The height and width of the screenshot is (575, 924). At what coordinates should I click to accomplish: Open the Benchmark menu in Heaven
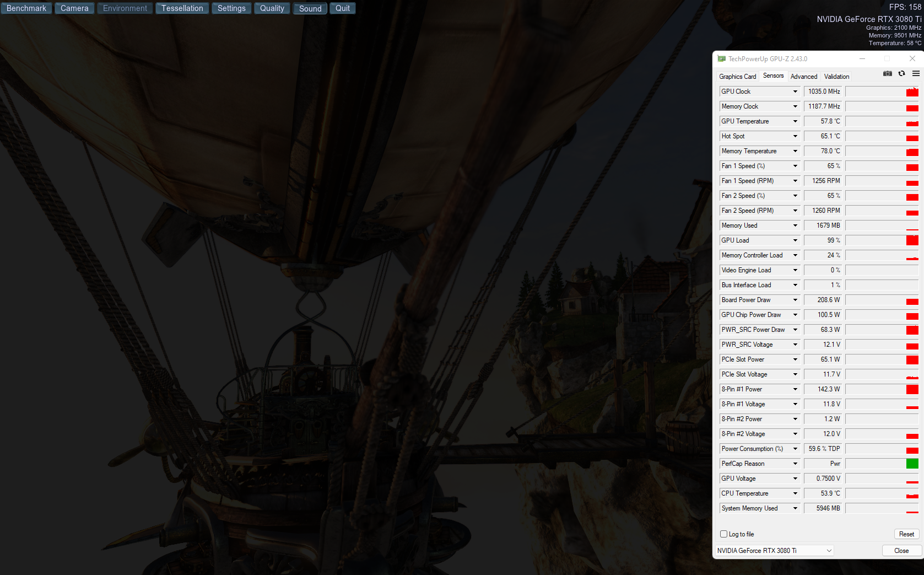pos(26,8)
